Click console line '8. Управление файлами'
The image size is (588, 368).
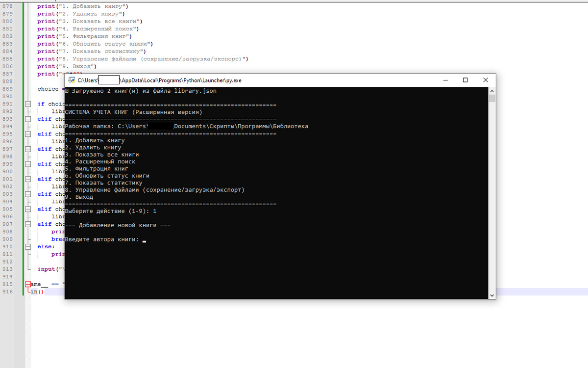[154, 190]
